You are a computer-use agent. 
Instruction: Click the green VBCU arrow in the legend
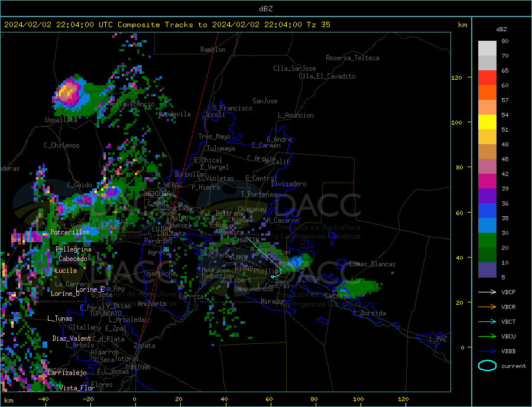487,337
